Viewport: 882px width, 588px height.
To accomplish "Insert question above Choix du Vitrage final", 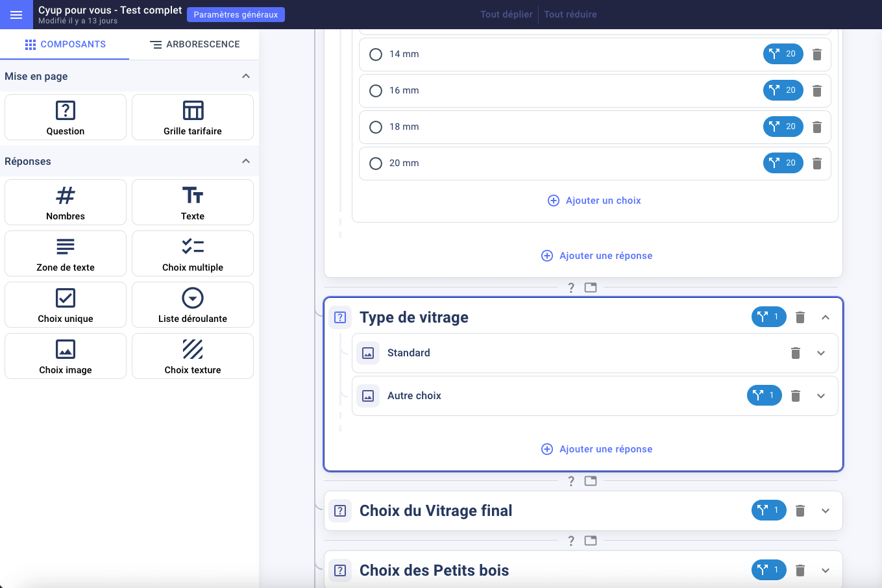I will click(x=571, y=481).
